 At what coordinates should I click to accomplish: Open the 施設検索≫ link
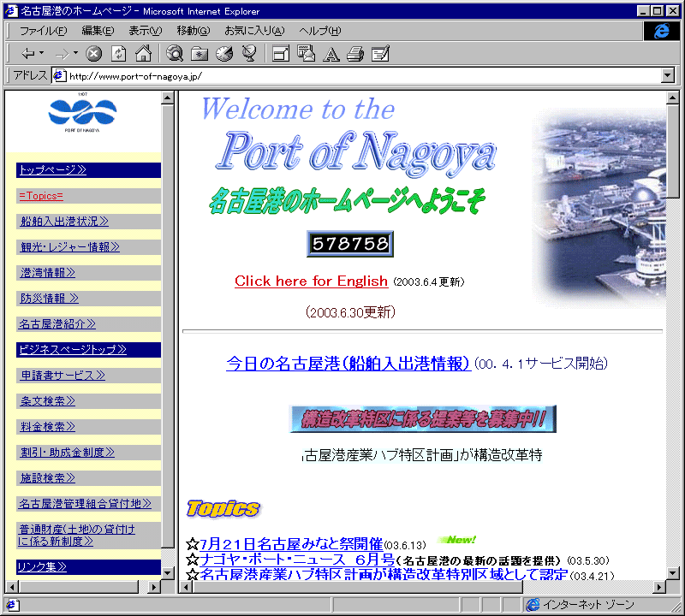pos(48,478)
